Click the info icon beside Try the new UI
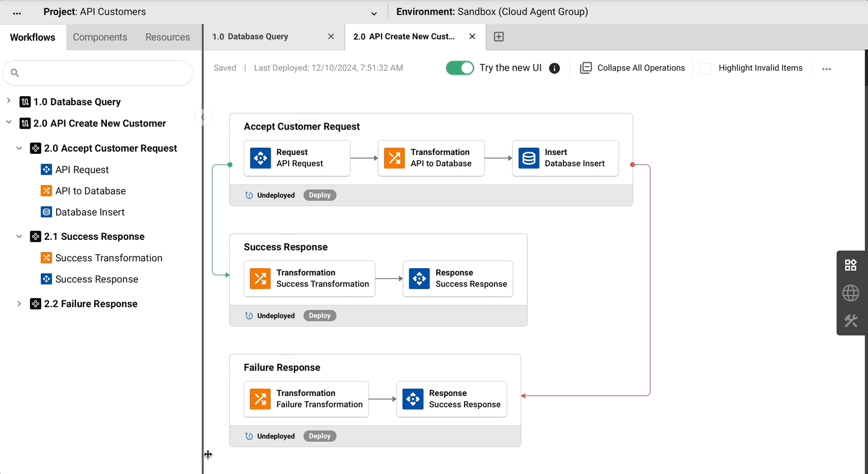Viewport: 868px width, 474px height. [x=554, y=68]
